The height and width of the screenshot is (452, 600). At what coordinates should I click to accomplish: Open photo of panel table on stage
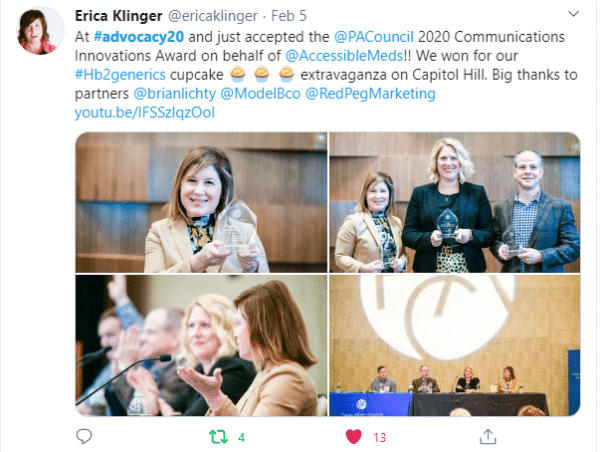[455, 346]
